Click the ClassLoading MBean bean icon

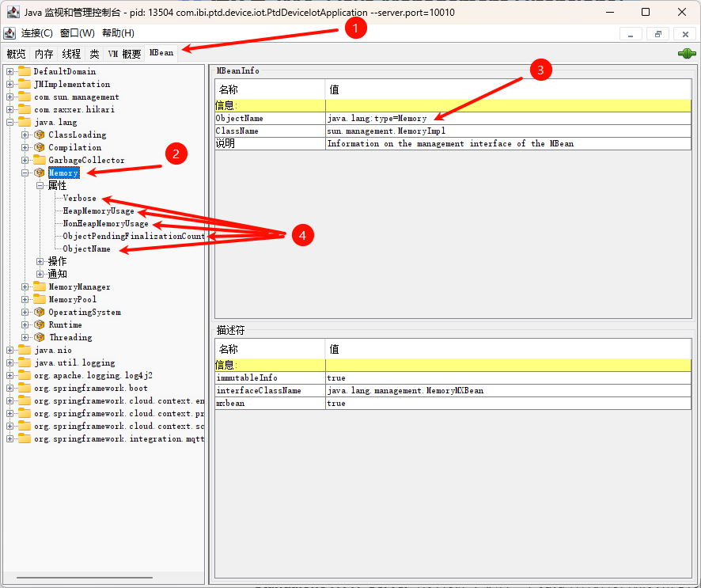coord(40,135)
